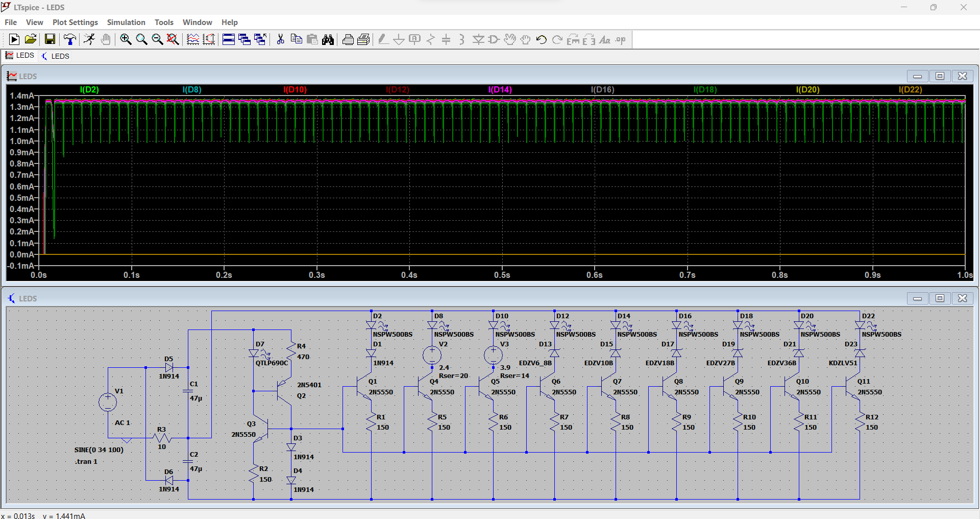Image resolution: width=980 pixels, height=519 pixels.
Task: Switch to the LEDS waveform tab
Action: coord(20,56)
